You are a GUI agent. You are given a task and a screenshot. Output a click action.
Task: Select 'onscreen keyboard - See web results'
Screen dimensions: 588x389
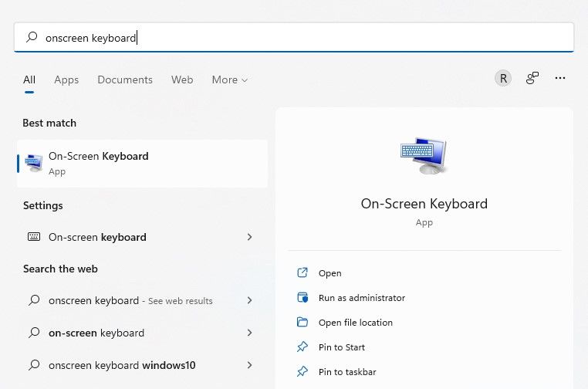(130, 300)
